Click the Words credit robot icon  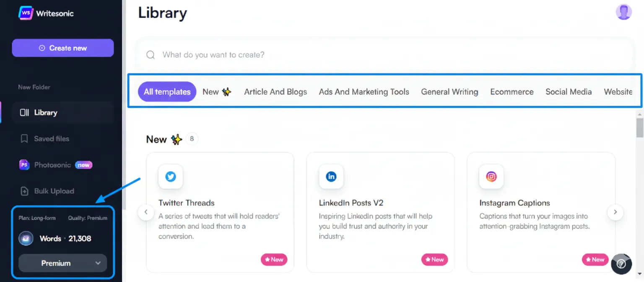26,238
